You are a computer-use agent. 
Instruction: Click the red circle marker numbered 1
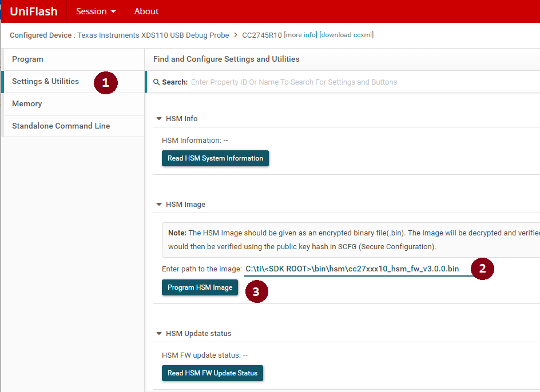coord(105,82)
